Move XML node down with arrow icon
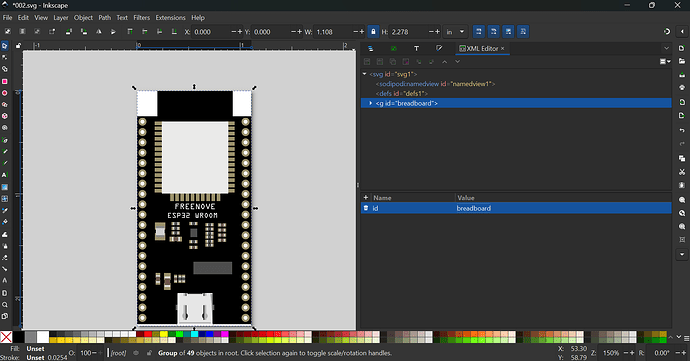The height and width of the screenshot is (361, 690). [458, 62]
